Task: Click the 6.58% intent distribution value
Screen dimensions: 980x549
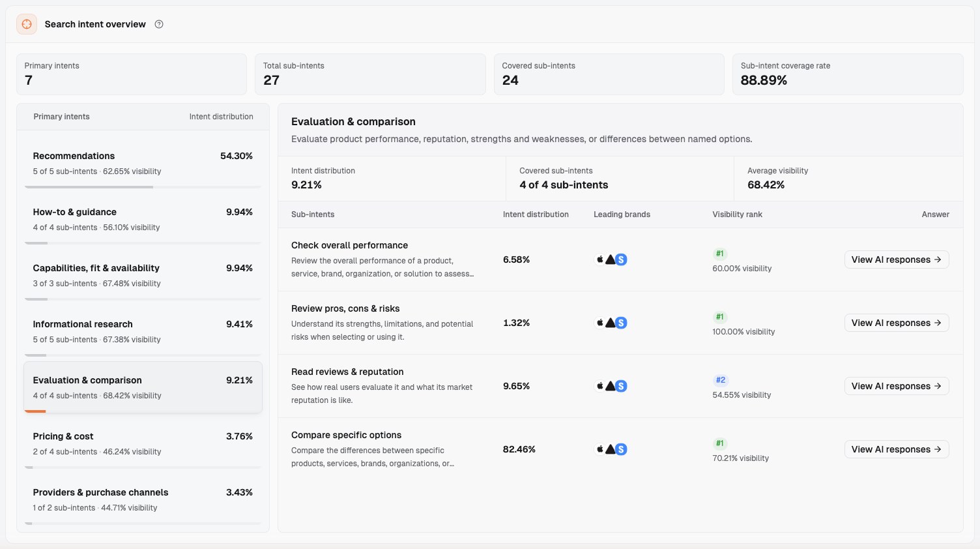Action: pyautogui.click(x=516, y=260)
